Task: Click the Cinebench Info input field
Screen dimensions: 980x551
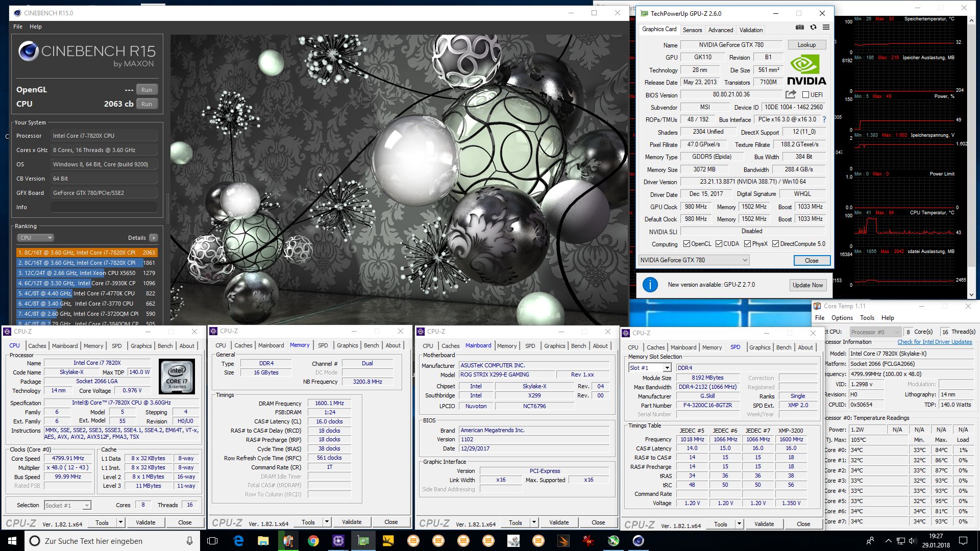Action: (104, 207)
